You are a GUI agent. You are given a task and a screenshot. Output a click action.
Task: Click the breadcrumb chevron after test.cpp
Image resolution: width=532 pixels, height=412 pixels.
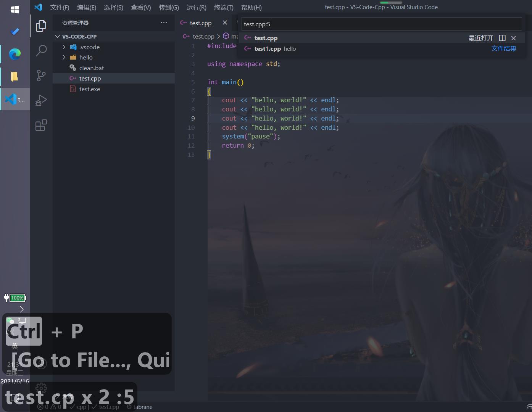pyautogui.click(x=218, y=36)
